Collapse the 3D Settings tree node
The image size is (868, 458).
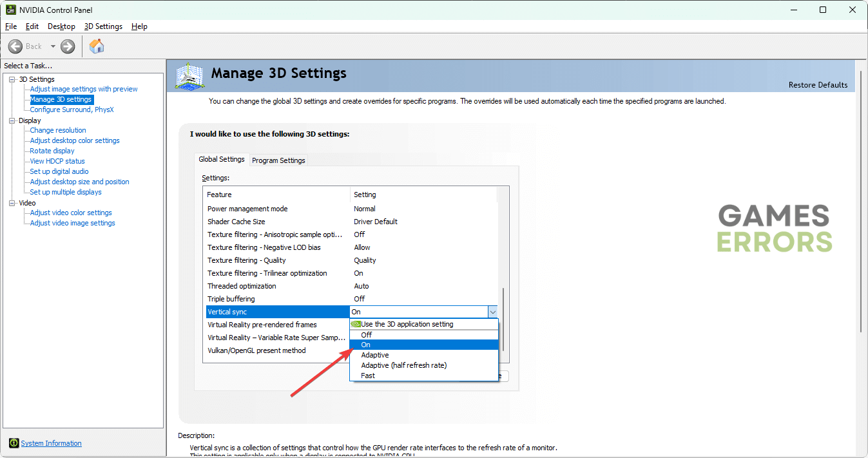point(12,79)
